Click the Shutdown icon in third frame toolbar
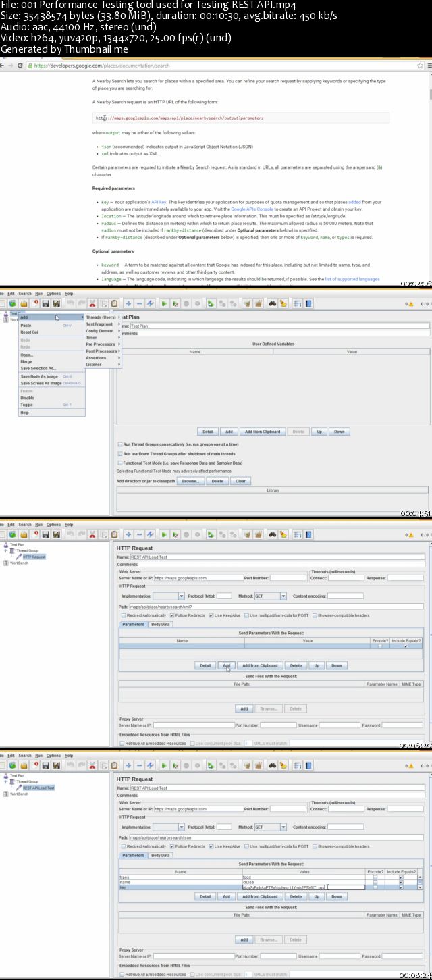Image resolution: width=432 pixels, height=980 pixels. (x=197, y=534)
